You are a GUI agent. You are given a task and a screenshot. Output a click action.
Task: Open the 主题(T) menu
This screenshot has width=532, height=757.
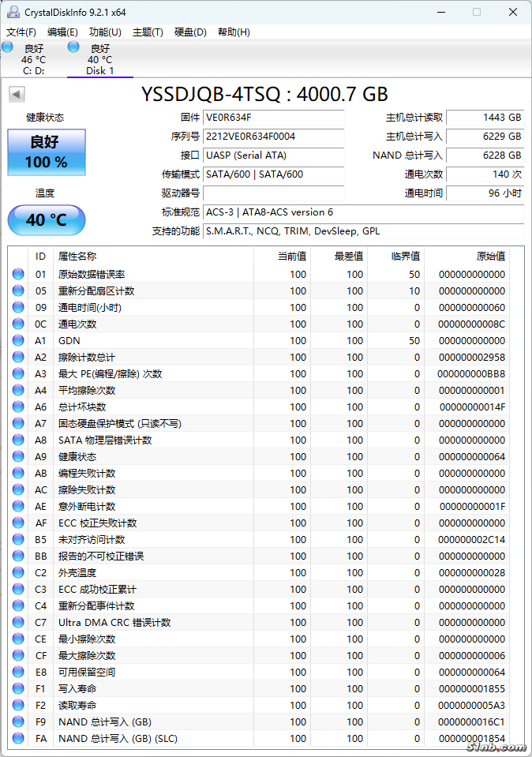point(148,32)
